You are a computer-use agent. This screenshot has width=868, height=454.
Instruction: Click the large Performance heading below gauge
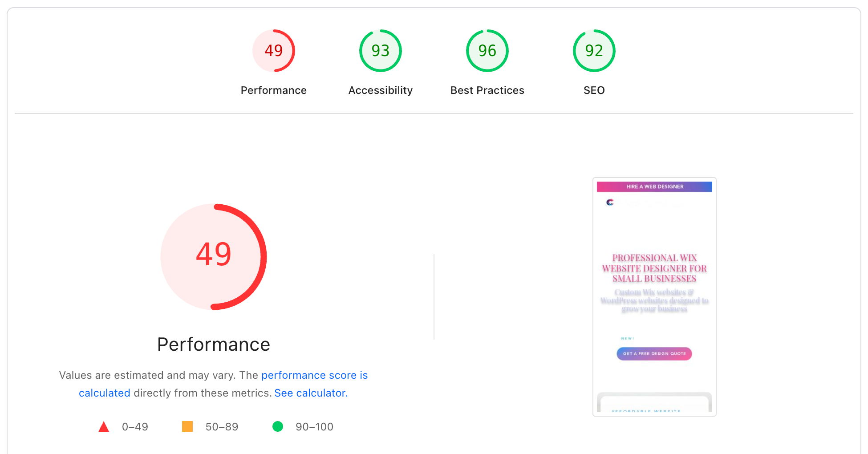214,345
